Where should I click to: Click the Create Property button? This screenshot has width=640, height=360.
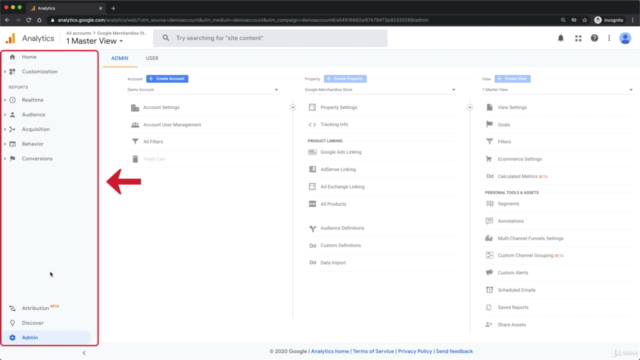pos(345,79)
